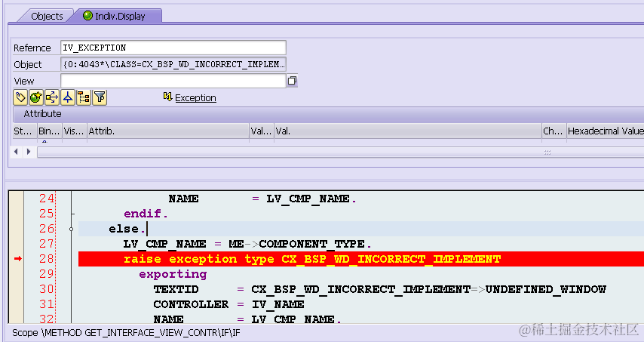Click line number 31 in the gutter
The width and height of the screenshot is (644, 342).
coord(47,304)
